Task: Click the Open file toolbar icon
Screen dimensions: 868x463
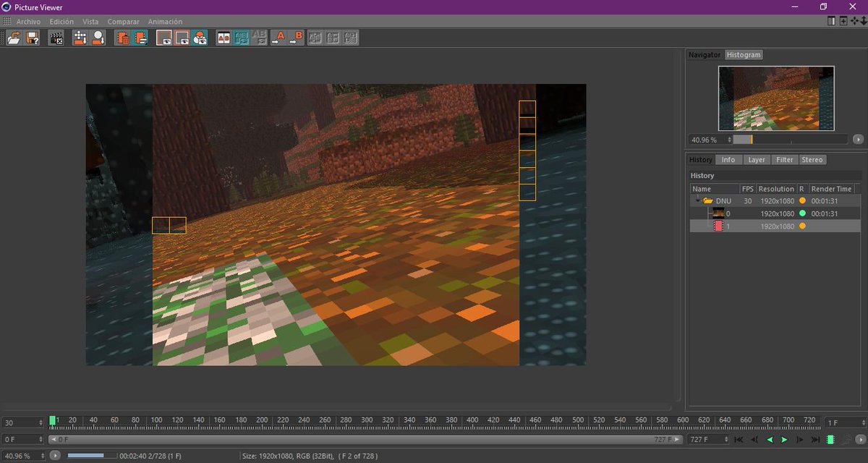Action: pos(14,38)
